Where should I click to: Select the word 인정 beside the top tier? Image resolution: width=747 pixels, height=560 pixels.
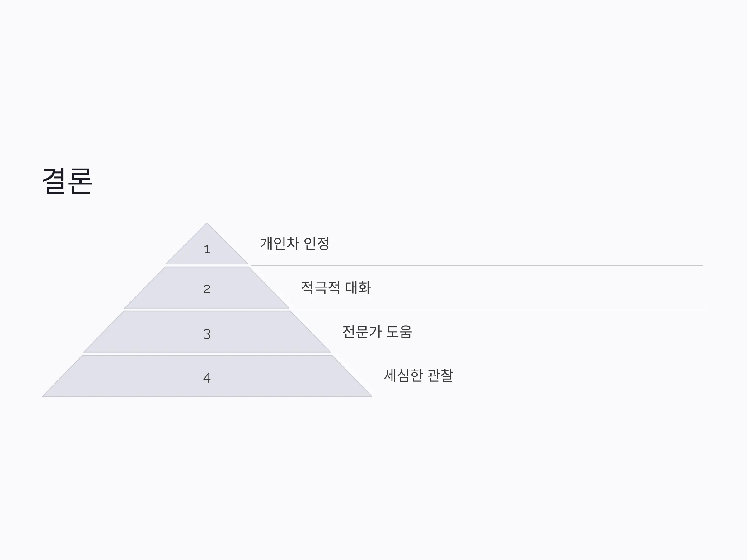(317, 243)
